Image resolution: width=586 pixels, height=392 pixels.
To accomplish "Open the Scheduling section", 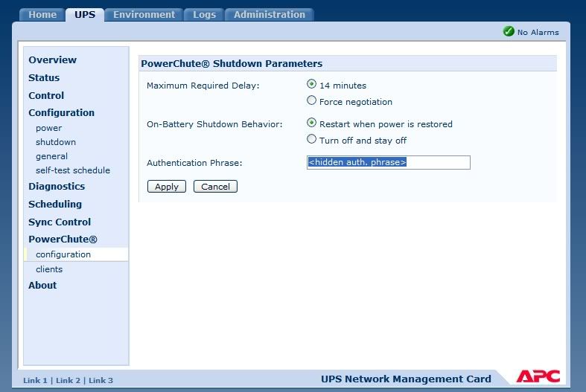I will point(55,205).
